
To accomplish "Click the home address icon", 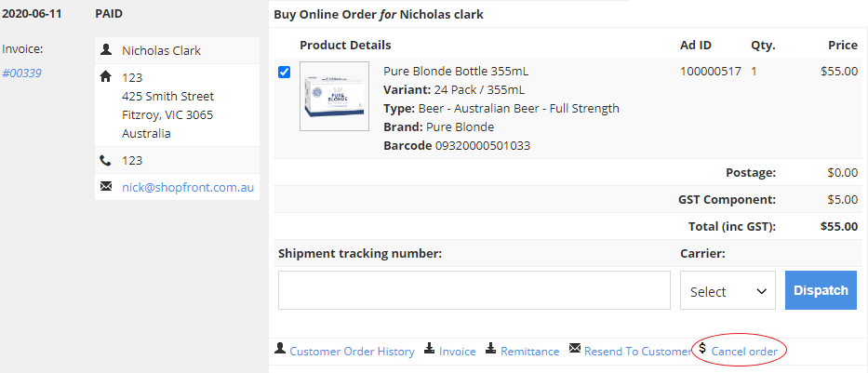I will [x=106, y=77].
